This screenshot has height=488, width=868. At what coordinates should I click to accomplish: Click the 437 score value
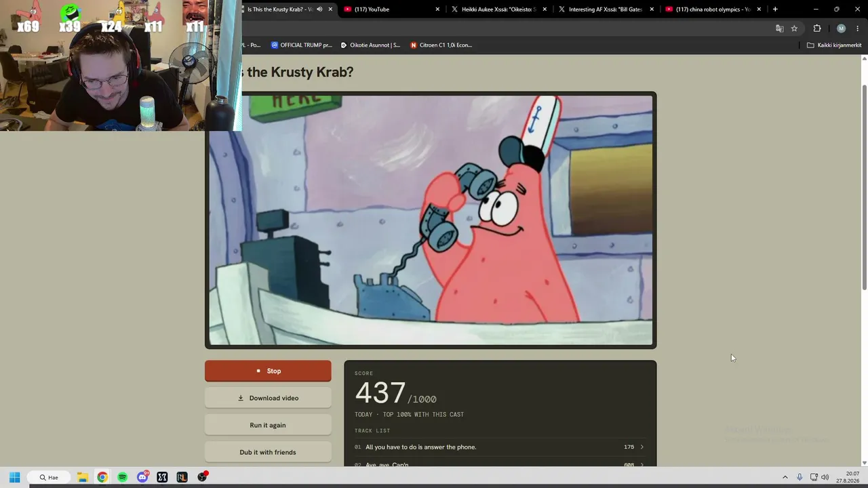pyautogui.click(x=380, y=393)
